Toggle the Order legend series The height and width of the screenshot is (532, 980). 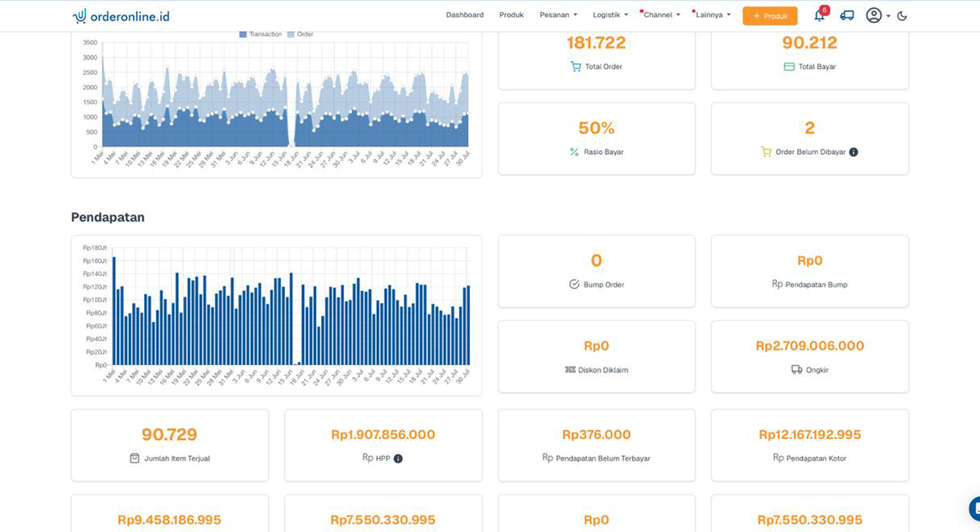[x=300, y=34]
